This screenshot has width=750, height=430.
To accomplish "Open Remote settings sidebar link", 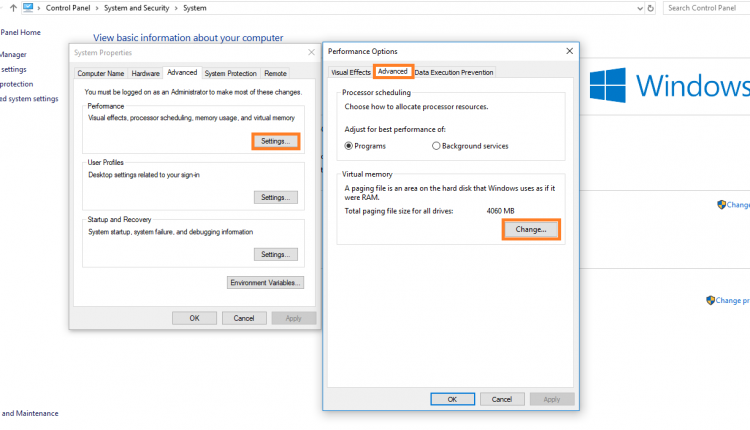I will [13, 69].
